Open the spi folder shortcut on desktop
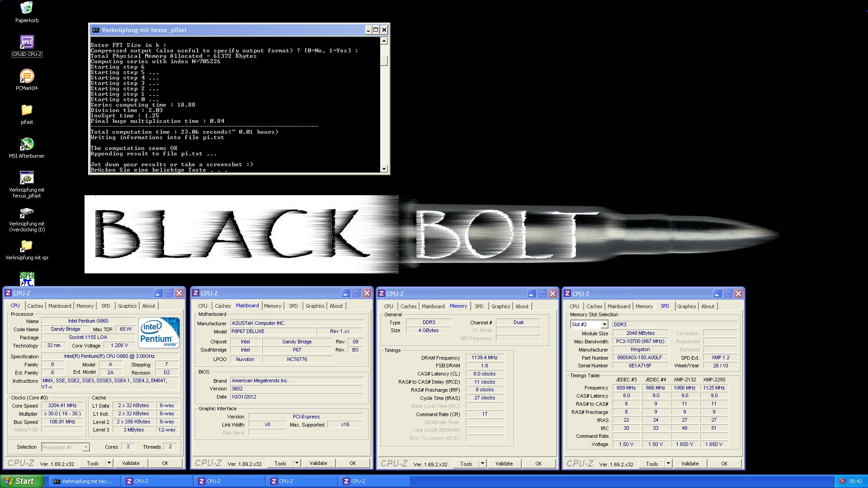This screenshot has width=868, height=488. click(27, 246)
